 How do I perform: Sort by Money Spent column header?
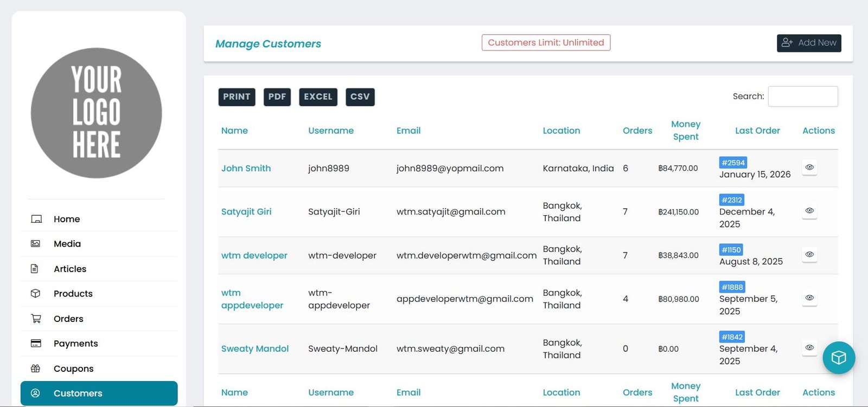click(685, 131)
